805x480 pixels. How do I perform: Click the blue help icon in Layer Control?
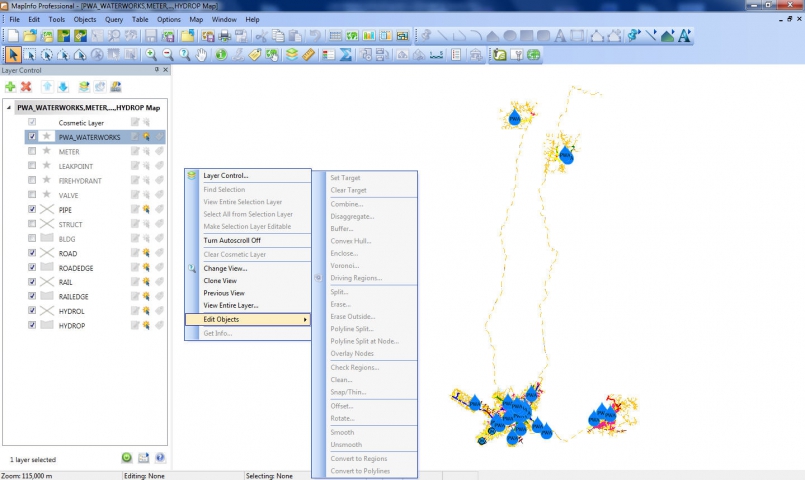(x=160, y=457)
